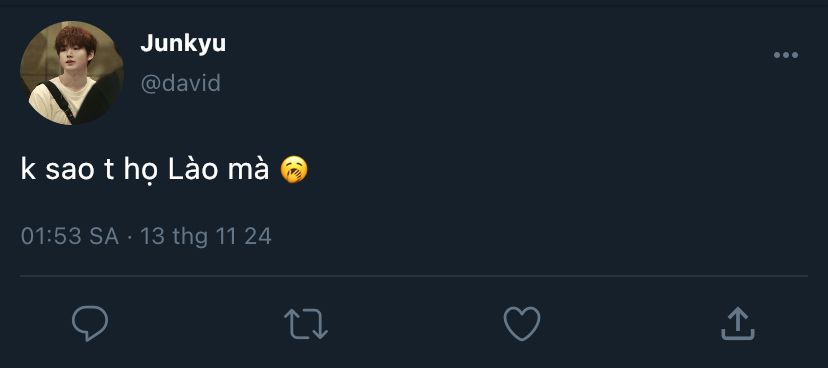
Task: Share the tweet via the upload arrow icon
Action: pyautogui.click(x=738, y=324)
